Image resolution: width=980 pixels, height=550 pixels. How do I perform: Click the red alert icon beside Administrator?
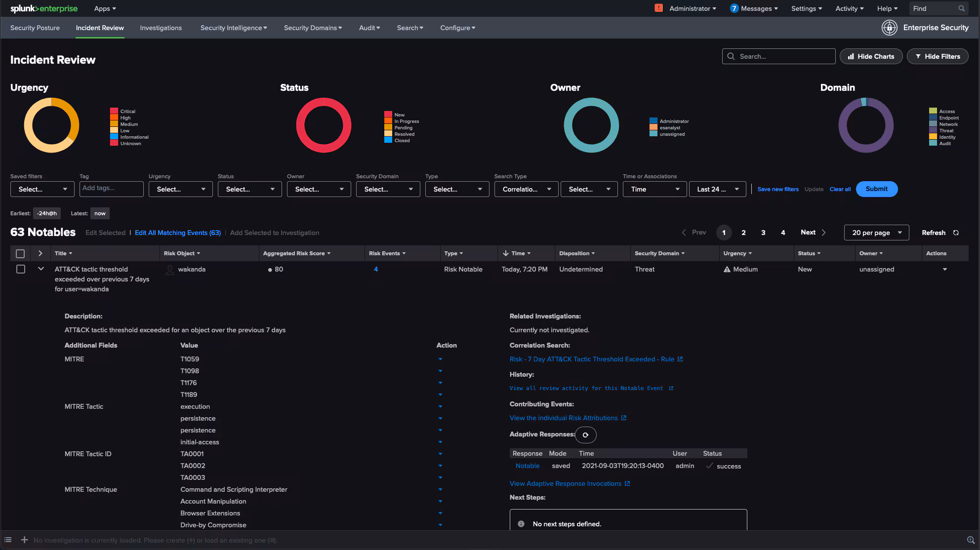658,8
